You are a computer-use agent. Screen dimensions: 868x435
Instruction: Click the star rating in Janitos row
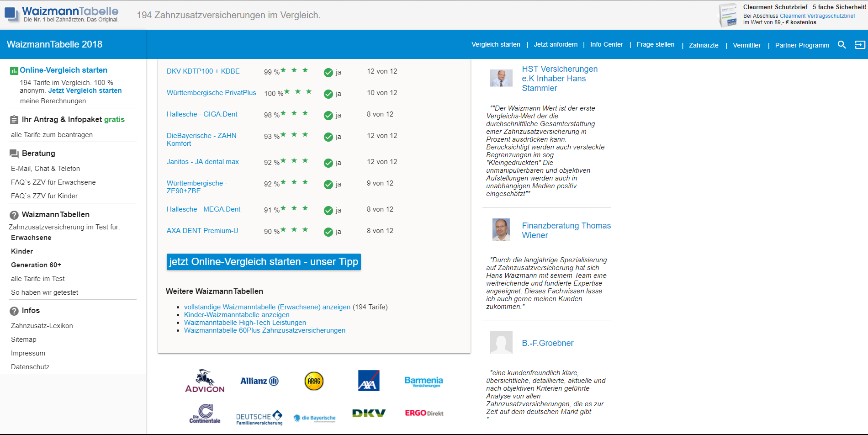pyautogui.click(x=294, y=160)
